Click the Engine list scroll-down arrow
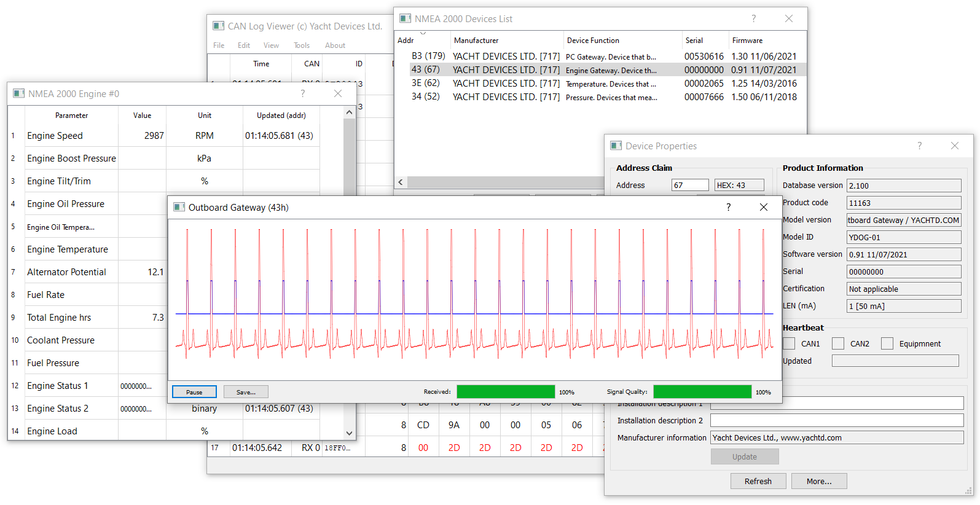 click(x=349, y=433)
